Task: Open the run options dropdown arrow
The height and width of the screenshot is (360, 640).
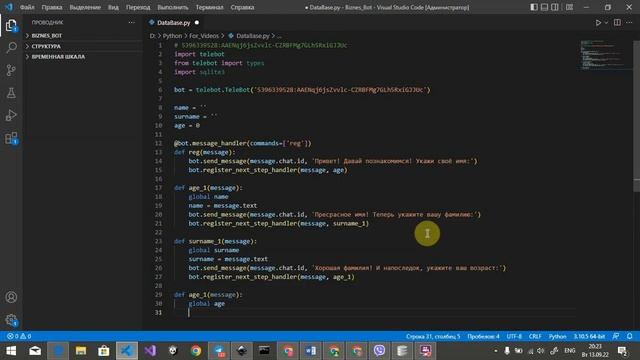Action: 606,23
